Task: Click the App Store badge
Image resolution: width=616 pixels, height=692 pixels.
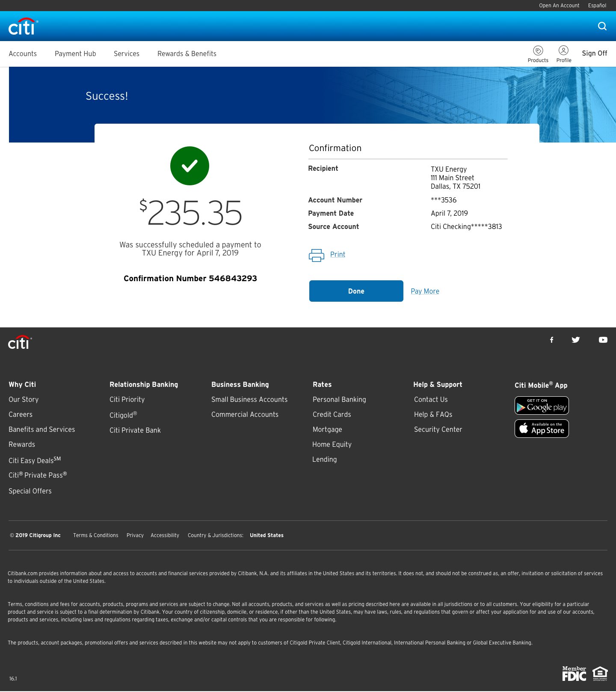Action: point(542,429)
